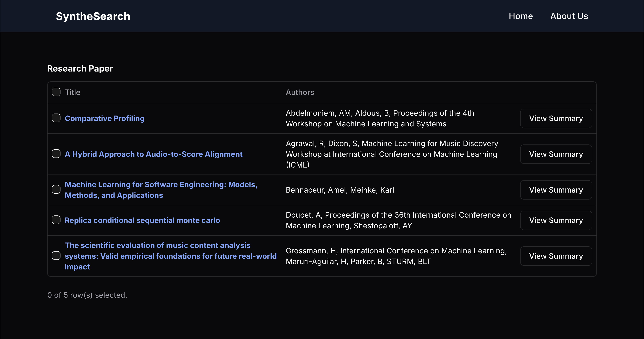This screenshot has height=339, width=644.
Task: Open the About Us page
Action: [569, 16]
